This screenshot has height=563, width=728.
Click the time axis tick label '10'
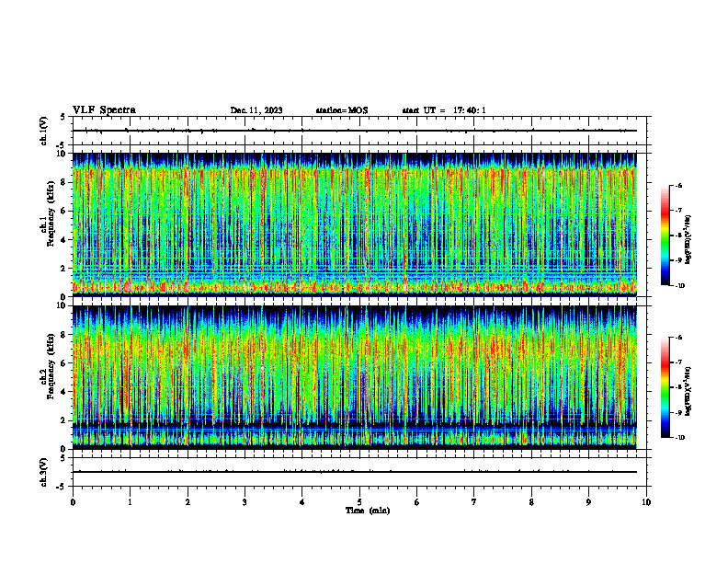point(646,502)
